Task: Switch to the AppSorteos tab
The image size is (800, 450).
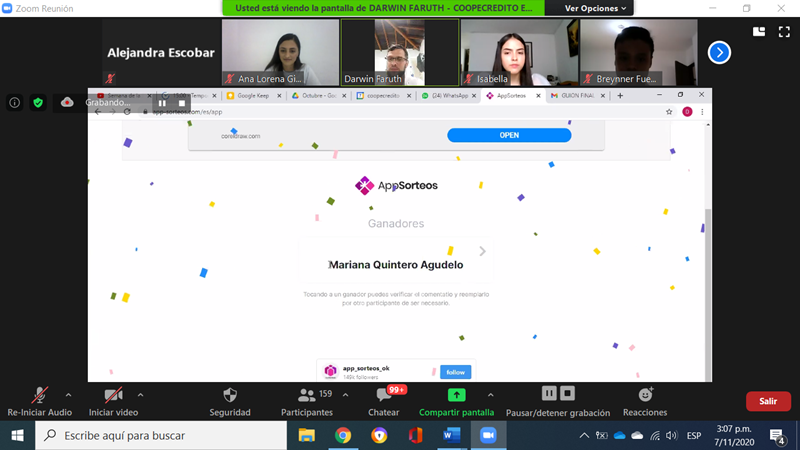Action: [511, 95]
